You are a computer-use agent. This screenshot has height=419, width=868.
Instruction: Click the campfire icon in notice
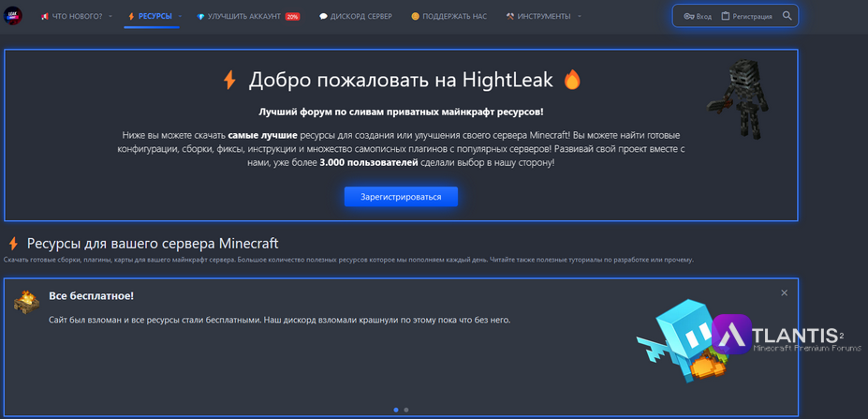pyautogui.click(x=26, y=301)
